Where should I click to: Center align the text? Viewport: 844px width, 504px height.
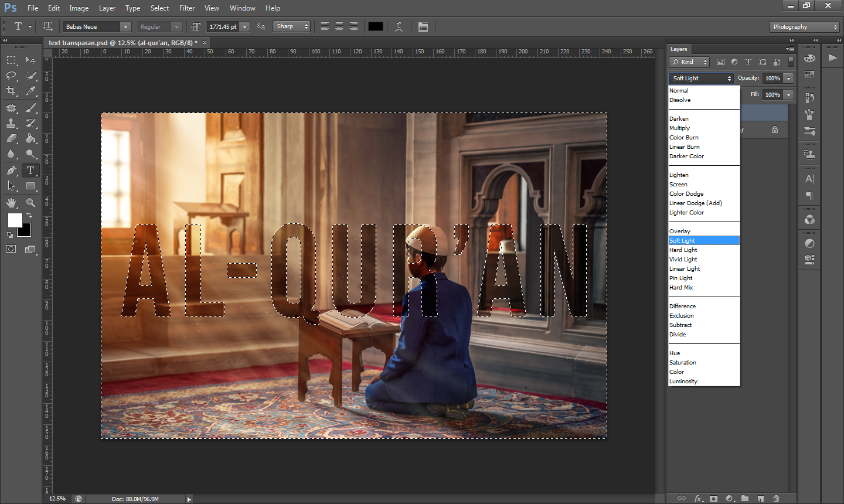click(339, 26)
